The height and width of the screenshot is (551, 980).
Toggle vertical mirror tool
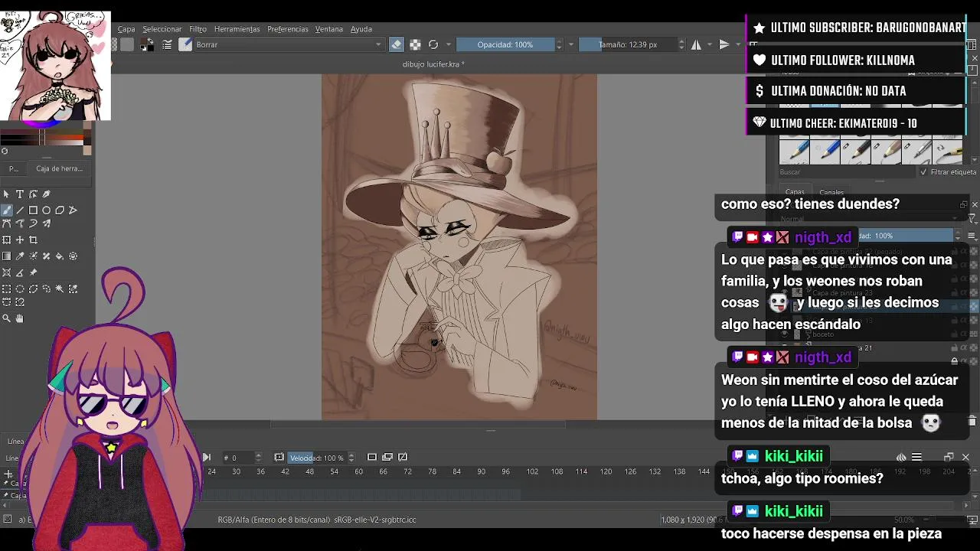[724, 44]
